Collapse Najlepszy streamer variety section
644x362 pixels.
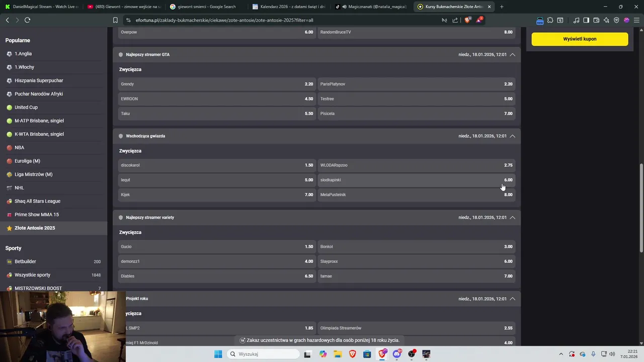pos(512,217)
